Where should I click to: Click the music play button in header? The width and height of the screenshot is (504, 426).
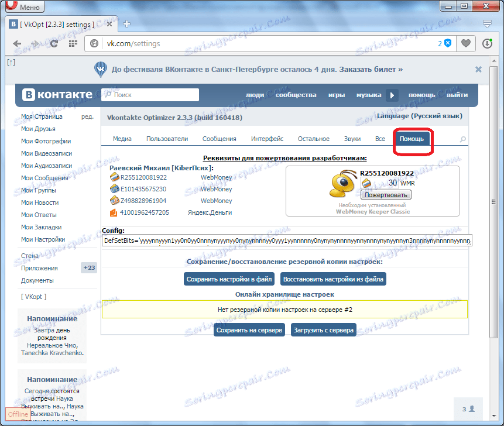click(x=392, y=95)
